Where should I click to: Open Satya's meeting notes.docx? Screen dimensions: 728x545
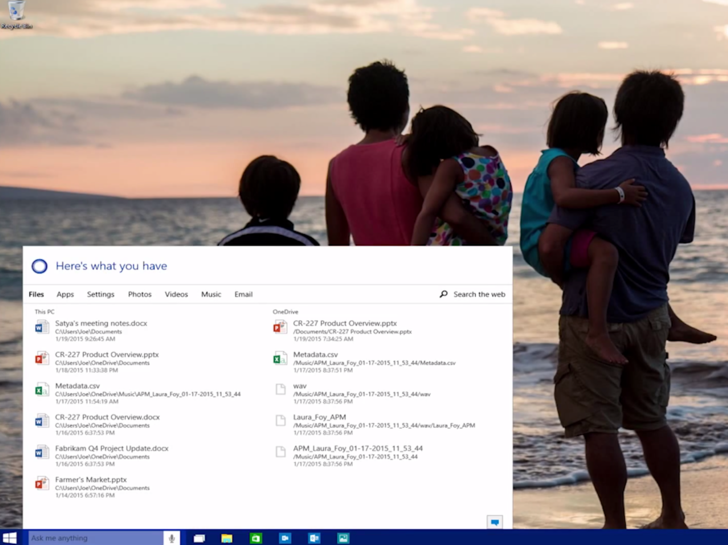[100, 324]
